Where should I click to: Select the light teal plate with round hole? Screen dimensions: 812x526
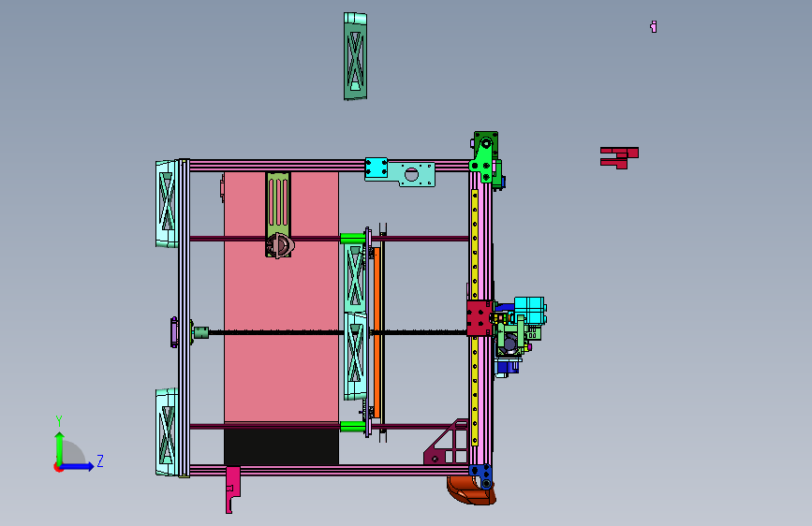[412, 174]
